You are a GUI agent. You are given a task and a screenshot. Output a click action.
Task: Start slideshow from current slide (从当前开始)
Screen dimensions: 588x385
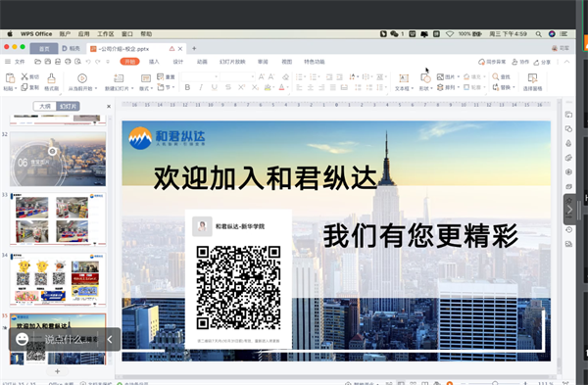point(82,78)
